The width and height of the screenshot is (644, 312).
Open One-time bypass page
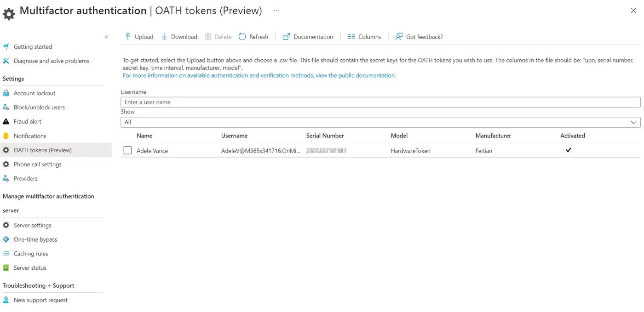pyautogui.click(x=35, y=239)
